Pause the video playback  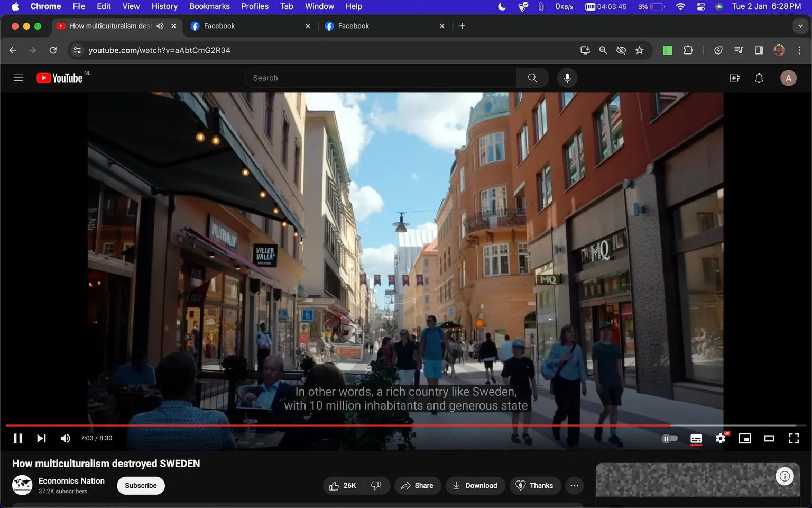[x=18, y=438]
